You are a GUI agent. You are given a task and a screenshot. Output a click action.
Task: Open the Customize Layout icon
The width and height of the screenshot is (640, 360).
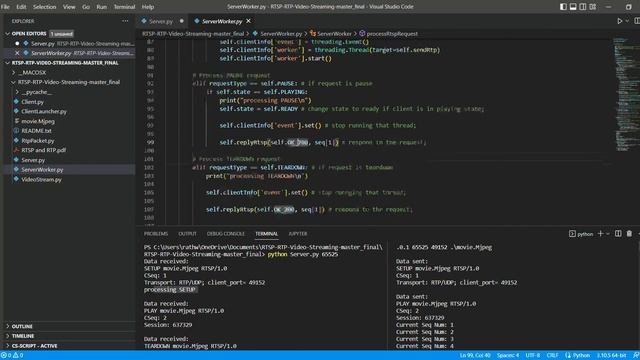click(x=593, y=7)
